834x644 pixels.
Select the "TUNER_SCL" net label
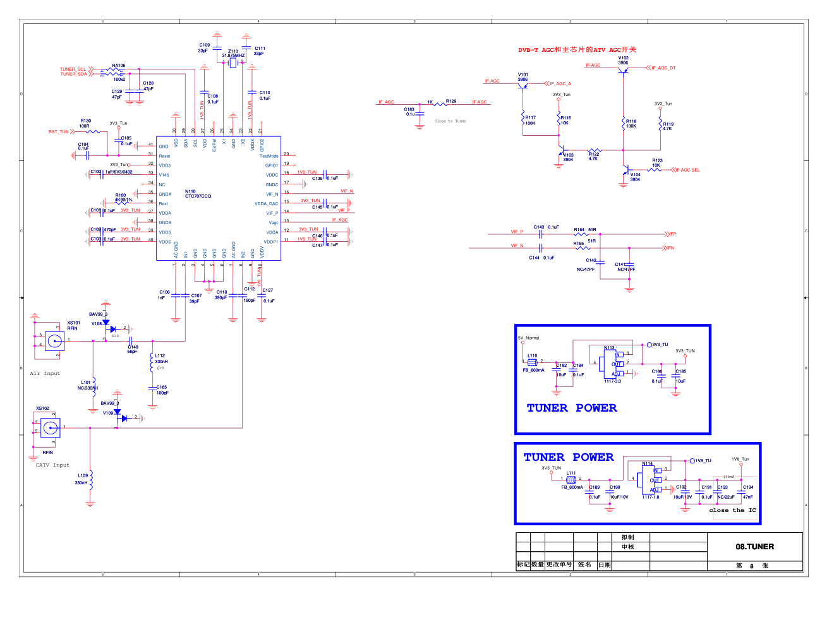(x=73, y=69)
